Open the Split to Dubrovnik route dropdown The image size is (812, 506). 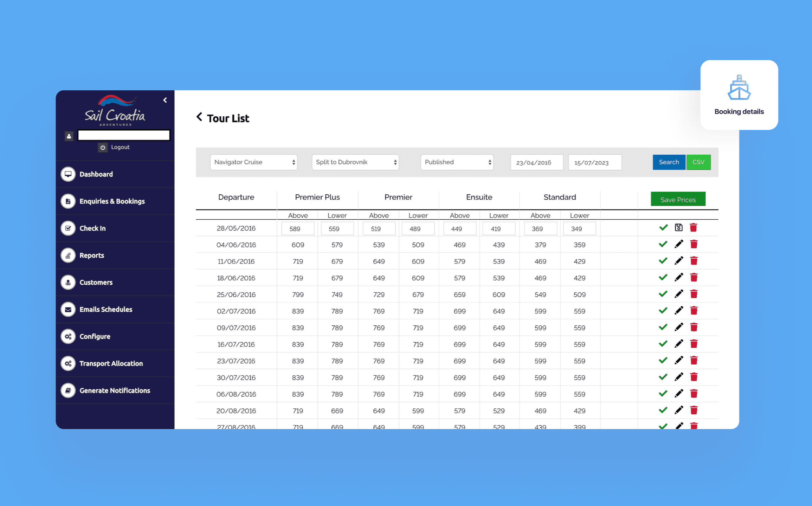(355, 162)
